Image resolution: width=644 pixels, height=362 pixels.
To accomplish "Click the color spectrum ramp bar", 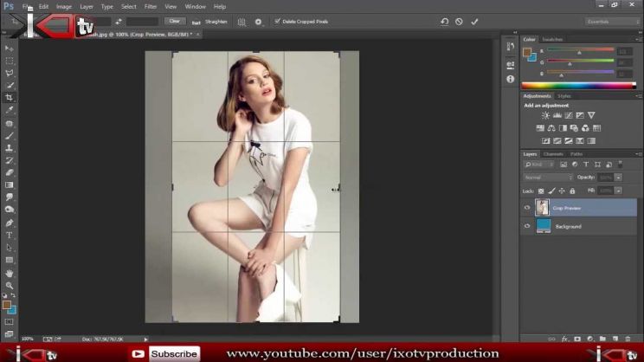I will (x=577, y=85).
